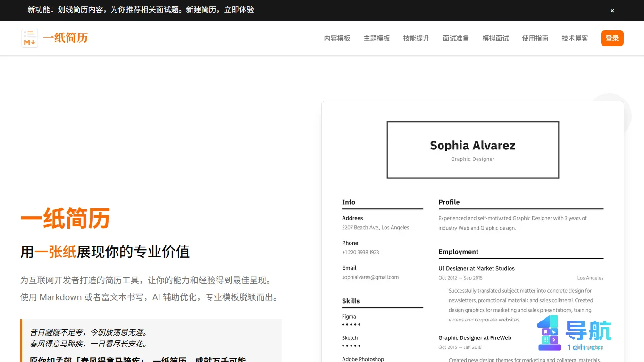The width and height of the screenshot is (644, 362).
Task: Click the Skills heading in resume
Action: click(x=351, y=301)
